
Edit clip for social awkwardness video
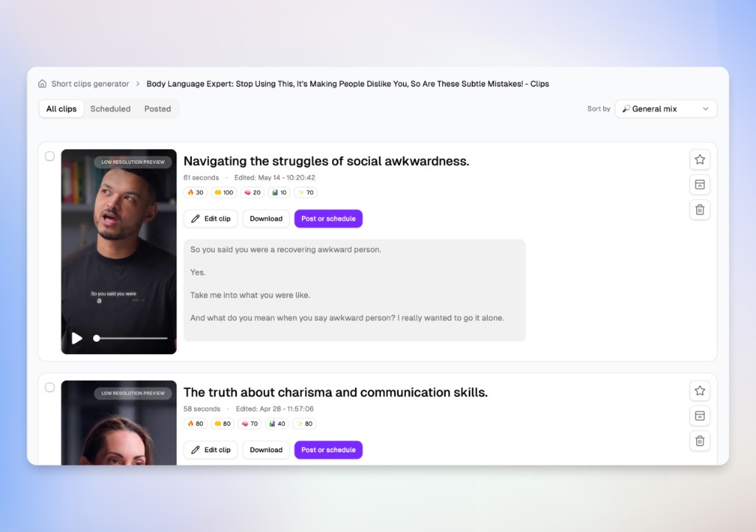pyautogui.click(x=210, y=218)
